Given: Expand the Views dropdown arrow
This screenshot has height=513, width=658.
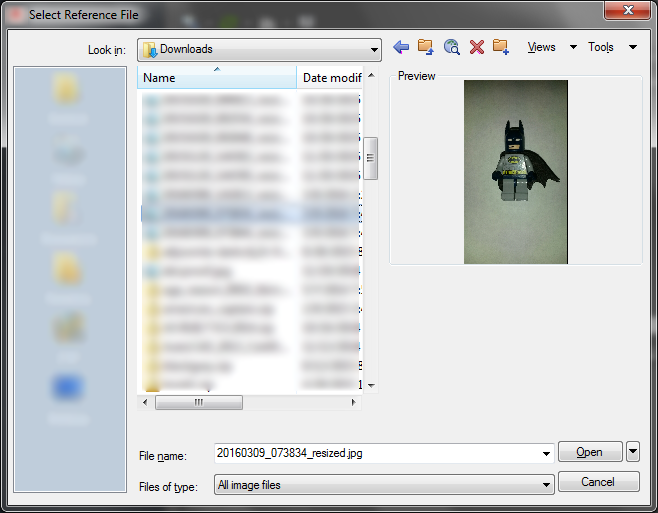Looking at the screenshot, I should pyautogui.click(x=573, y=47).
